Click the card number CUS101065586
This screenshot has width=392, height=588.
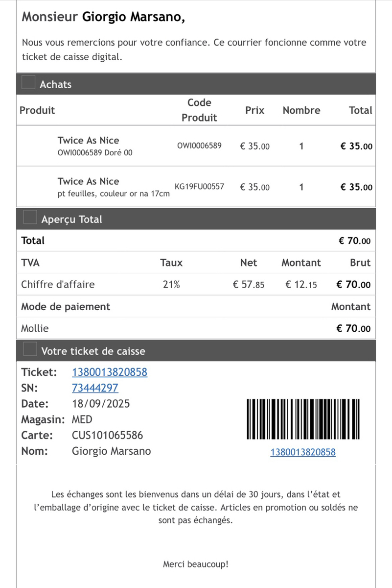coord(108,435)
